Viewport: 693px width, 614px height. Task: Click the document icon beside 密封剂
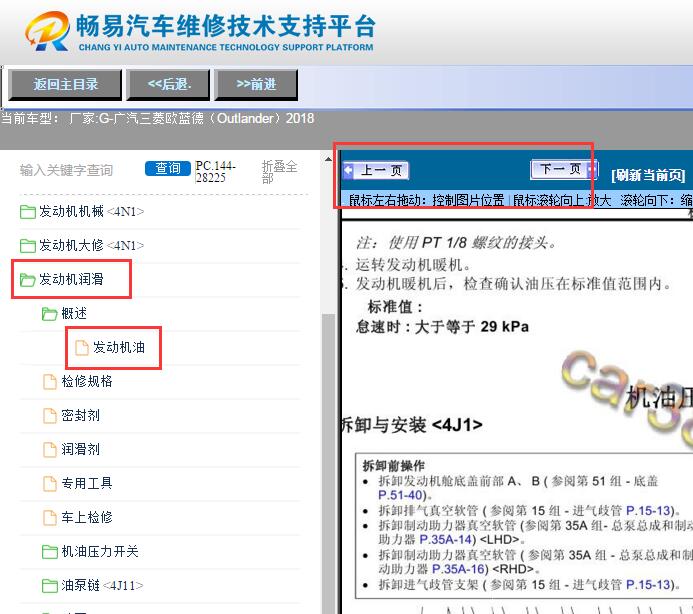point(50,416)
